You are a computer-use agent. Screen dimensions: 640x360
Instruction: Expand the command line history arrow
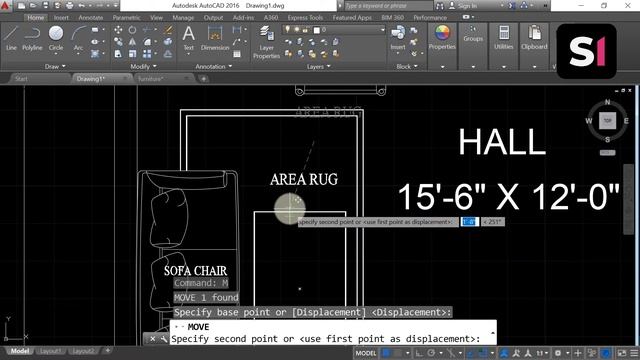[493, 333]
